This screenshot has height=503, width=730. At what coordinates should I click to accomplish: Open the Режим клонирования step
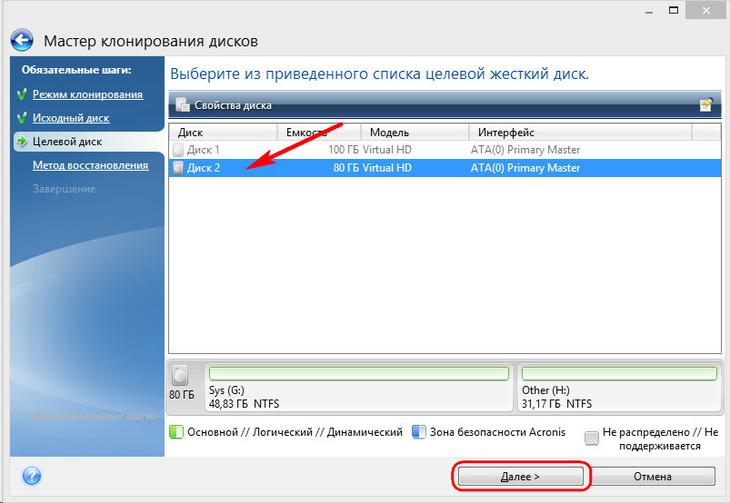click(x=88, y=94)
